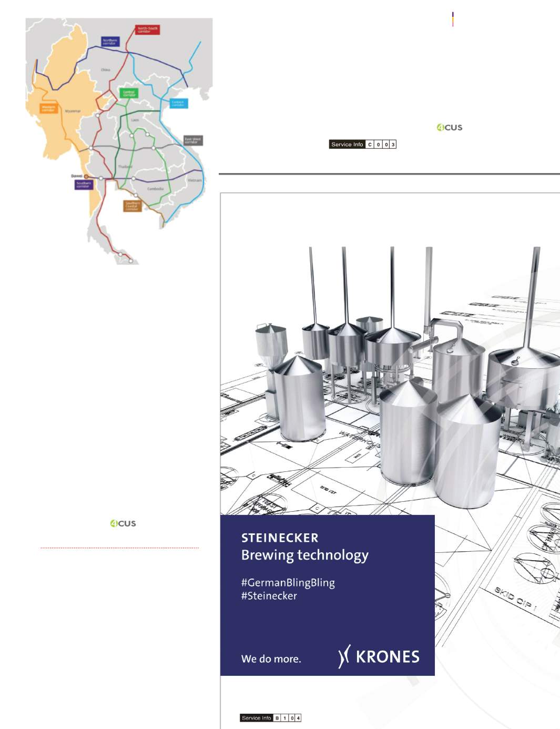Click the Brewing technology headline
560x729 pixels.
pyautogui.click(x=305, y=555)
